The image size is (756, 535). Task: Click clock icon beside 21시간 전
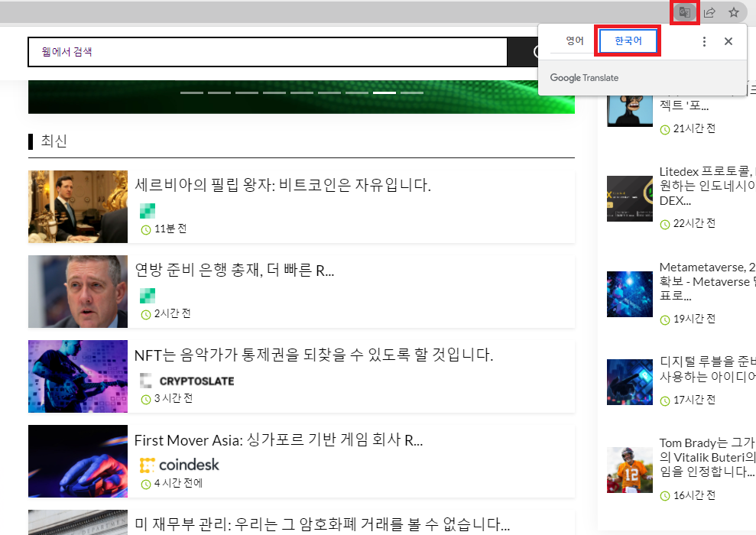(x=665, y=130)
